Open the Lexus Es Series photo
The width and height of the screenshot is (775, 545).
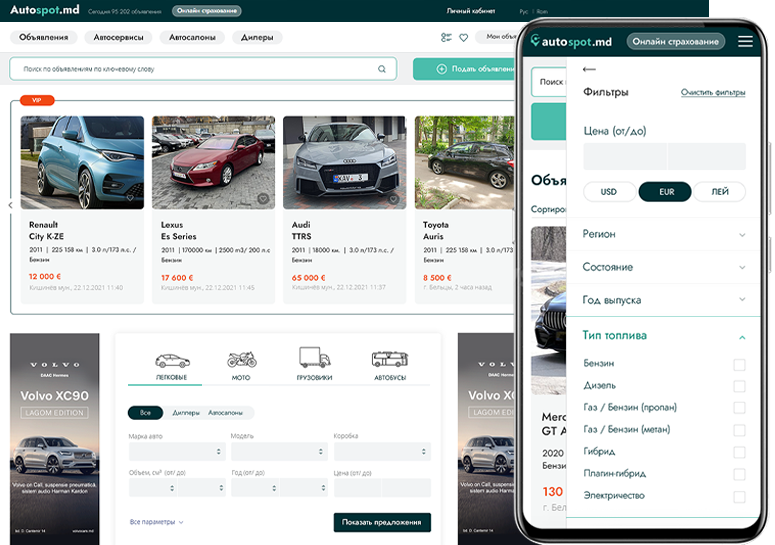pyautogui.click(x=214, y=163)
